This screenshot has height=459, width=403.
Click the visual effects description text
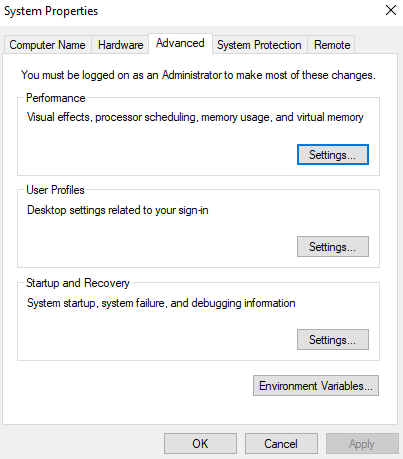pyautogui.click(x=195, y=117)
